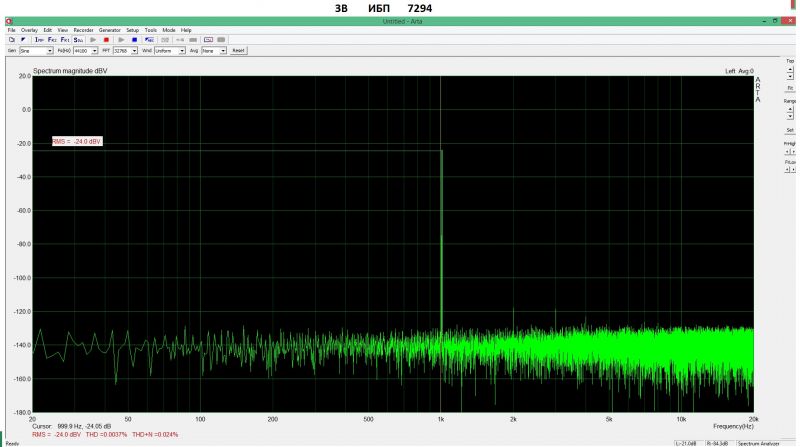
Task: Open the Gen signal type dropdown
Action: [50, 50]
